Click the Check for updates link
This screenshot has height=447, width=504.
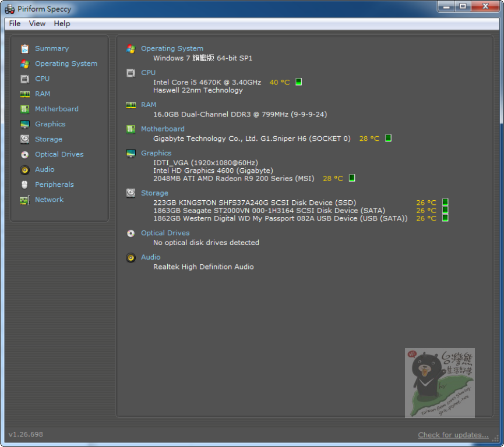453,435
